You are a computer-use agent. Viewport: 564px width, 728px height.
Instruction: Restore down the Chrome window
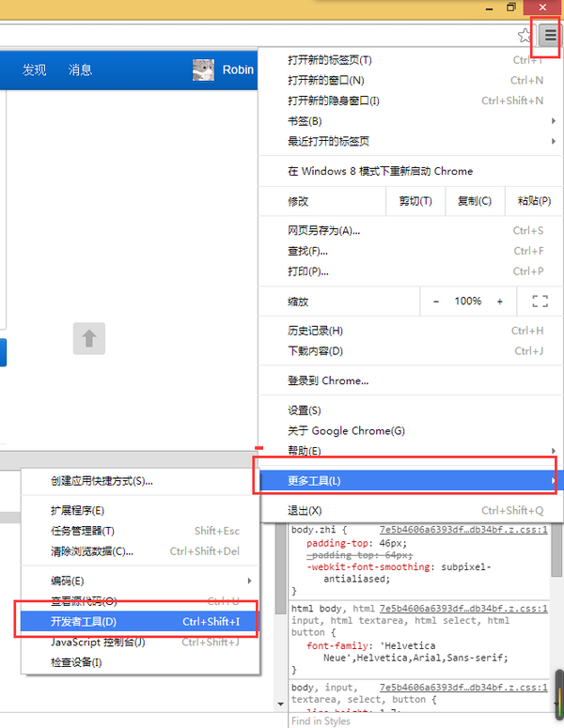coord(511,7)
